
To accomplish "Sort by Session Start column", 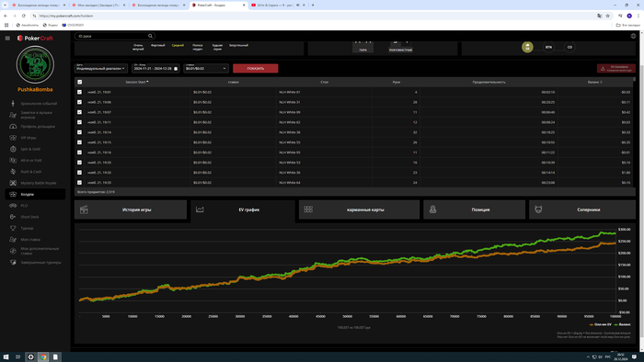I will click(137, 82).
